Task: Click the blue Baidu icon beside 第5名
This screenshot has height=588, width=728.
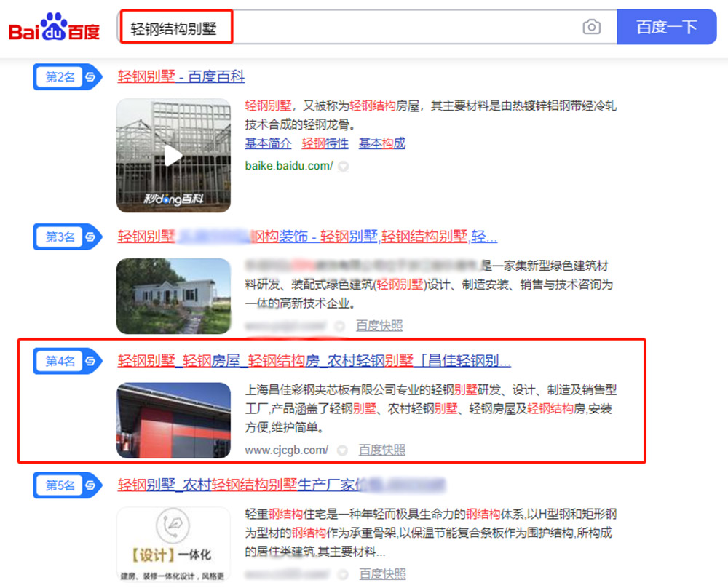Action: tap(90, 485)
